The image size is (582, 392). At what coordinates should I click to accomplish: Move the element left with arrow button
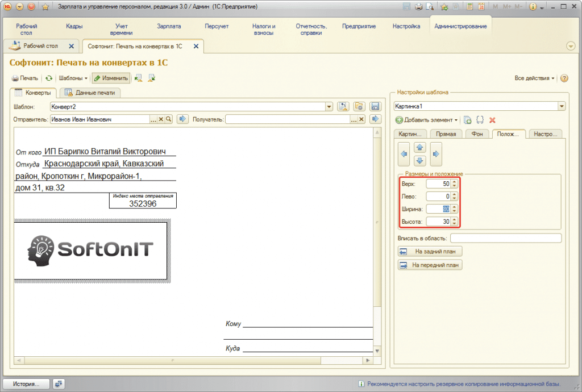(404, 154)
